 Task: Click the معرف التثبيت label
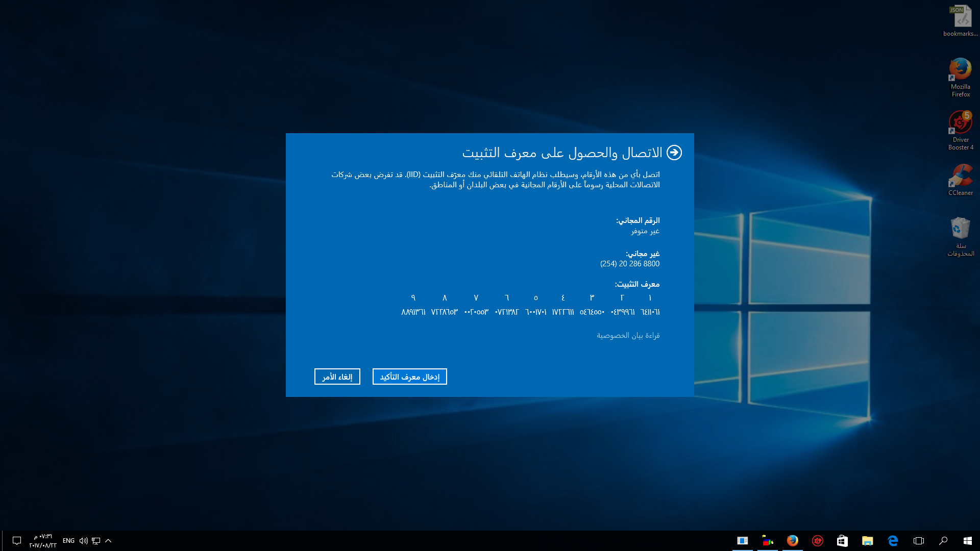637,284
